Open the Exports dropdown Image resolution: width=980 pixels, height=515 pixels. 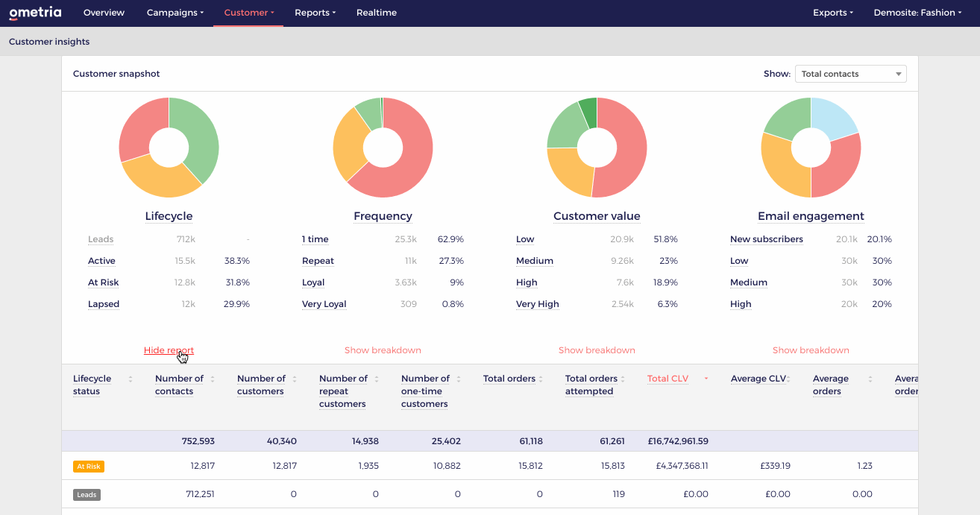pos(832,13)
